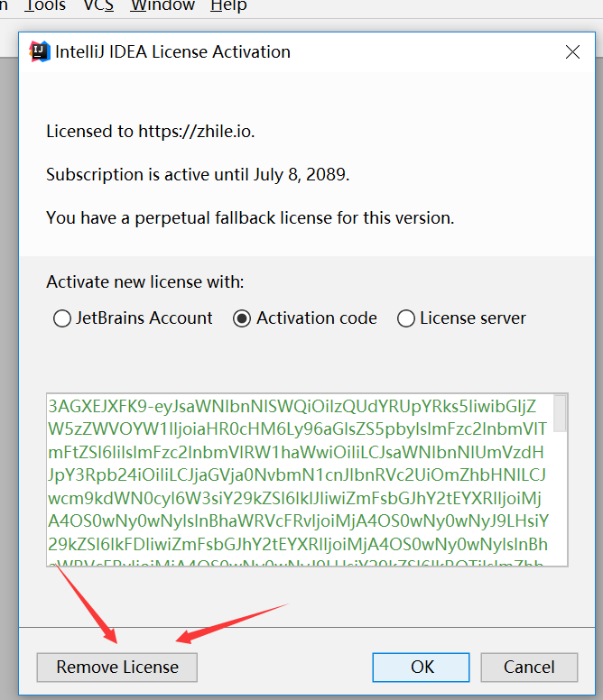Close the License Activation dialog
This screenshot has height=700, width=603.
pos(572,51)
